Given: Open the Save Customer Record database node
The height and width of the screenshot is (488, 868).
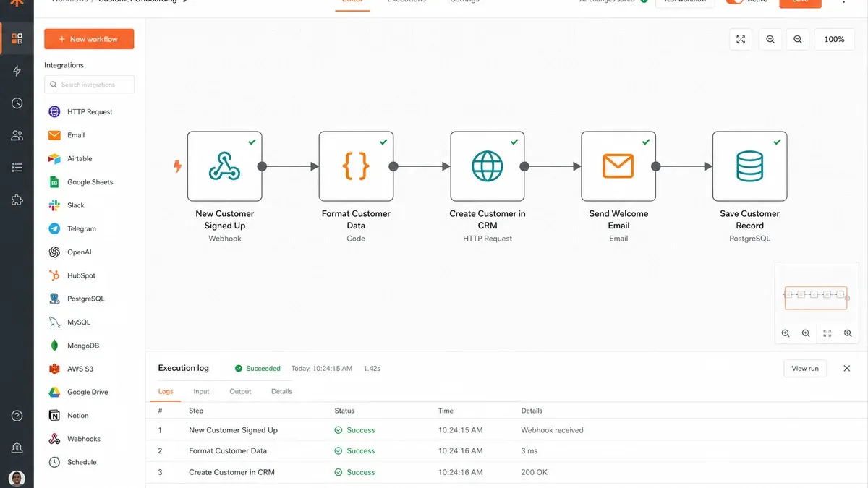Looking at the screenshot, I should [749, 166].
